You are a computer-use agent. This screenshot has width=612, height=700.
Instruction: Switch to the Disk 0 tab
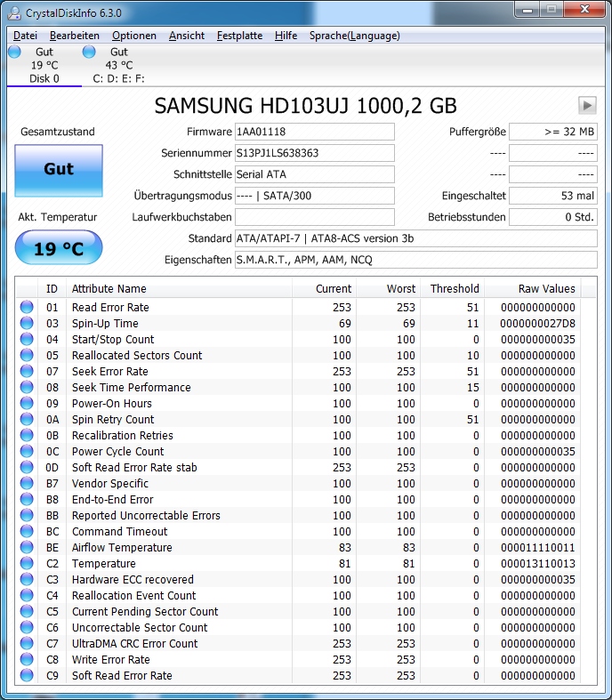[44, 65]
